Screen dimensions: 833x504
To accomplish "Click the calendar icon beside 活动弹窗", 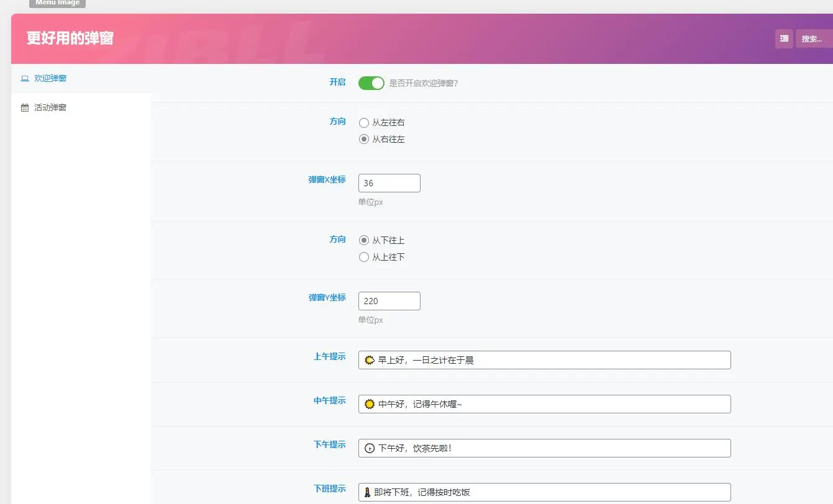I will [x=25, y=107].
